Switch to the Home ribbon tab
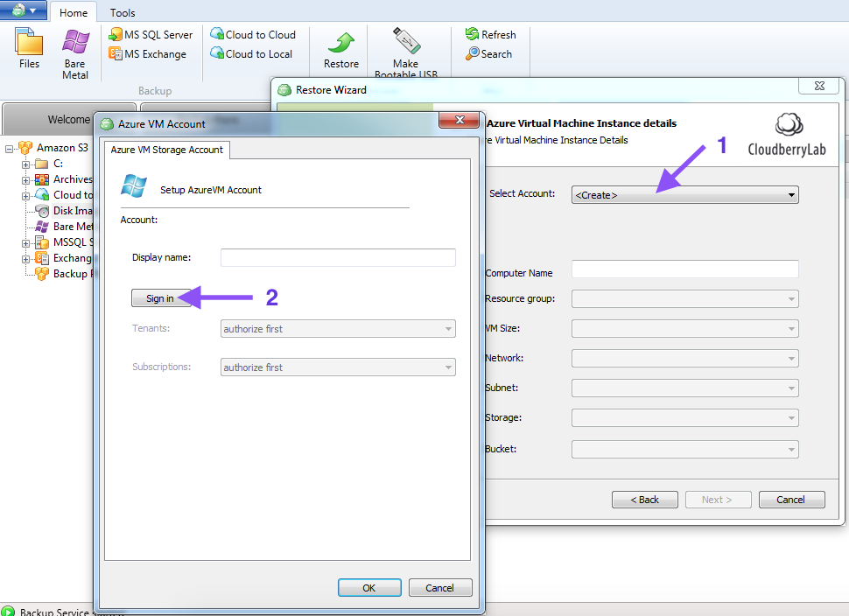This screenshot has height=616, width=849. [74, 12]
